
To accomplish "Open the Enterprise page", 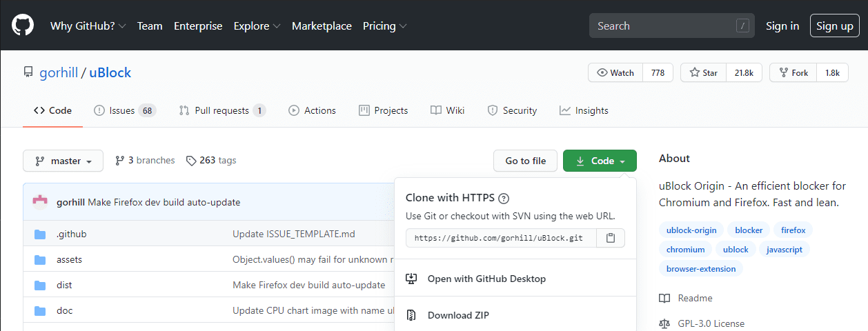I will pos(198,26).
